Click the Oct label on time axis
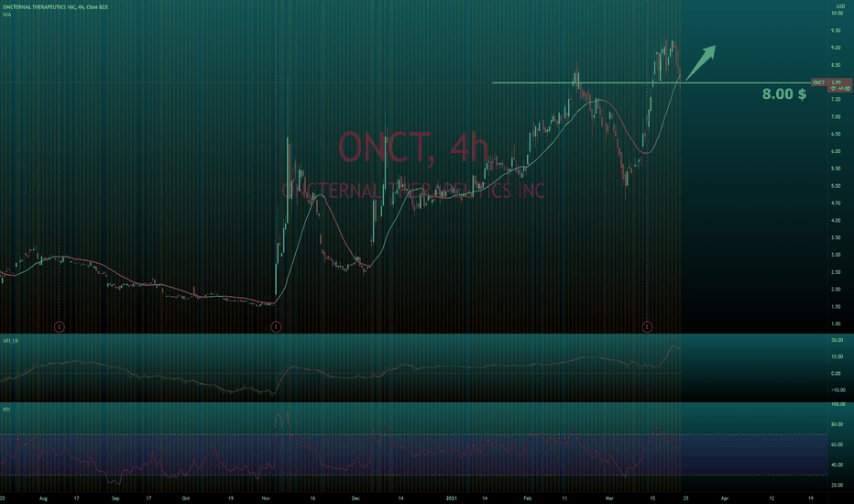 click(x=186, y=498)
